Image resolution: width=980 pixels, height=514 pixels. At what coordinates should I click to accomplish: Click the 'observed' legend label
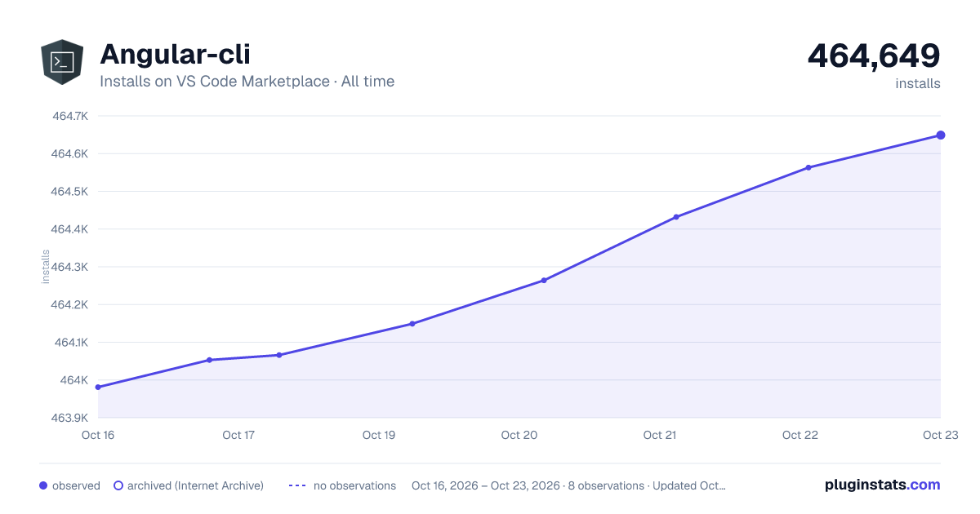[76, 485]
